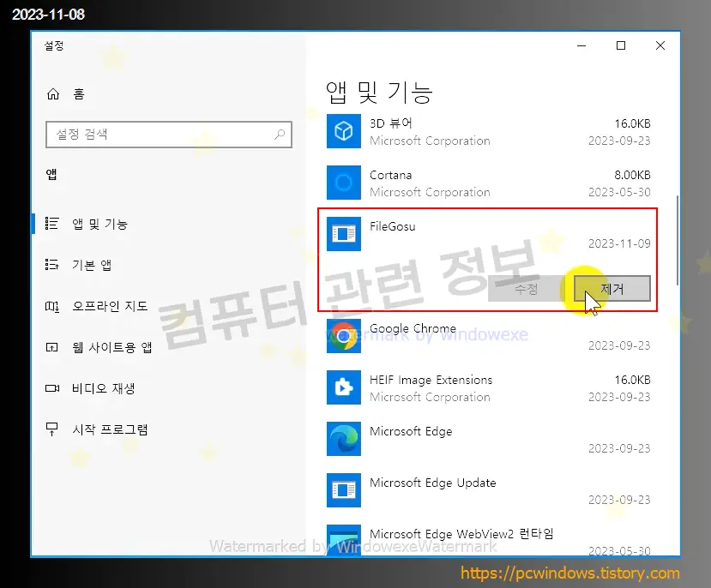Click the FileGosu app icon
Image resolution: width=711 pixels, height=588 pixels.
coord(344,234)
